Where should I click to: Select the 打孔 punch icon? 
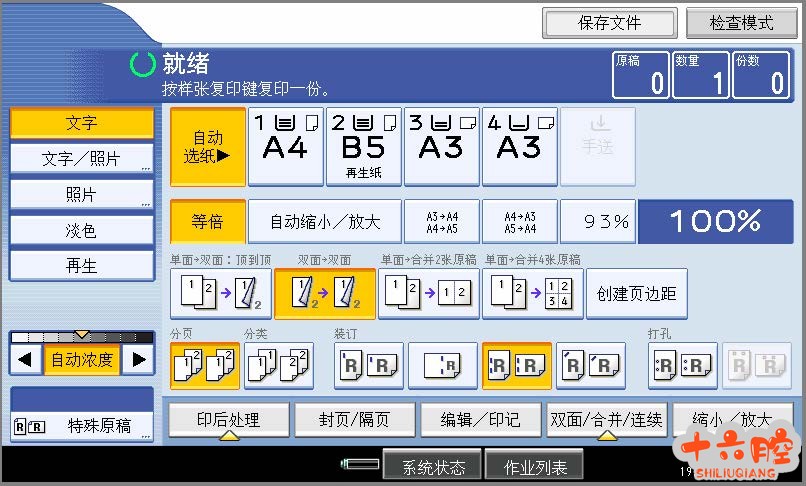point(682,365)
